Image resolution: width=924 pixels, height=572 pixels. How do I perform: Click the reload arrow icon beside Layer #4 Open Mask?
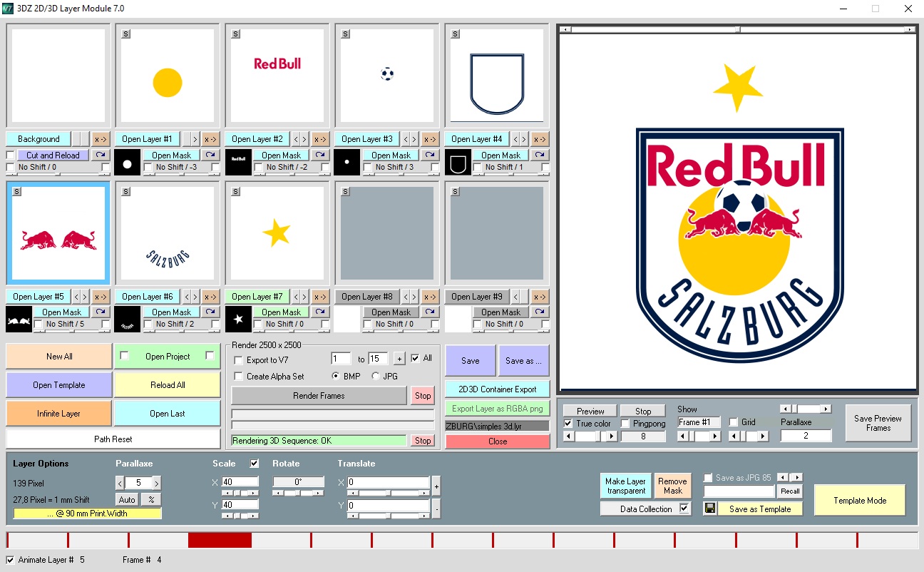pos(540,155)
